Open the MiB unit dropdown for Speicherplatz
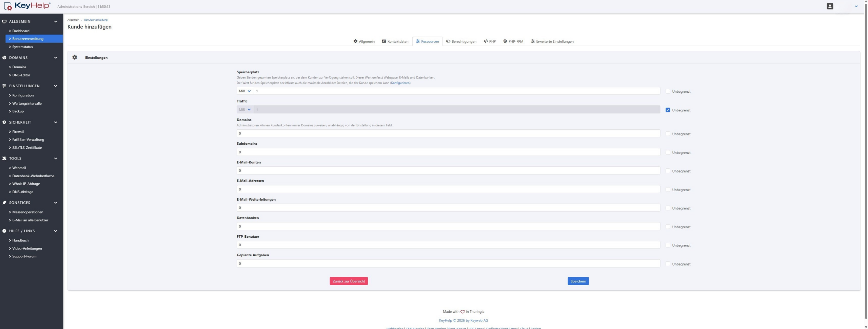868x329 pixels. coord(245,91)
